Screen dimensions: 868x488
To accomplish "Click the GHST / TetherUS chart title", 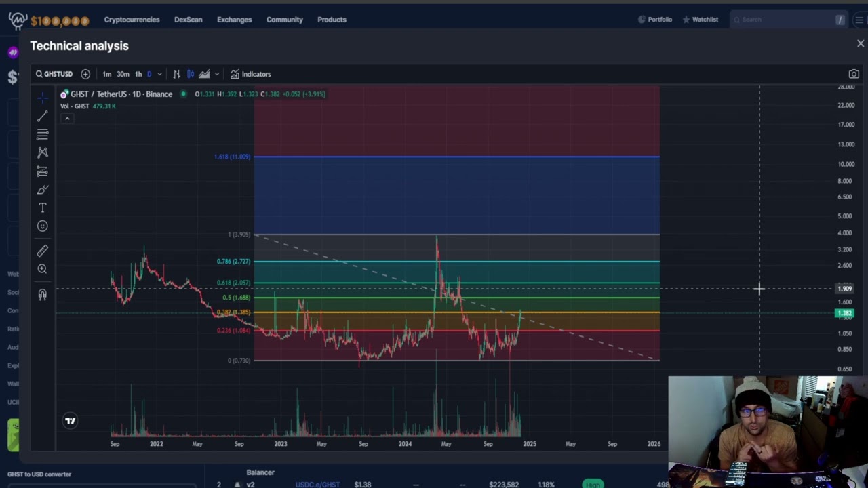I will pyautogui.click(x=121, y=94).
